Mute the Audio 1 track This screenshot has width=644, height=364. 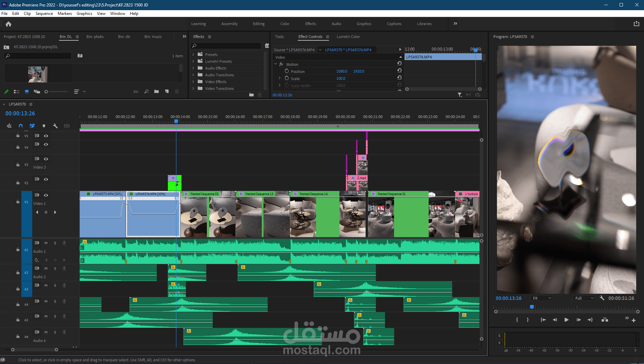(46, 243)
